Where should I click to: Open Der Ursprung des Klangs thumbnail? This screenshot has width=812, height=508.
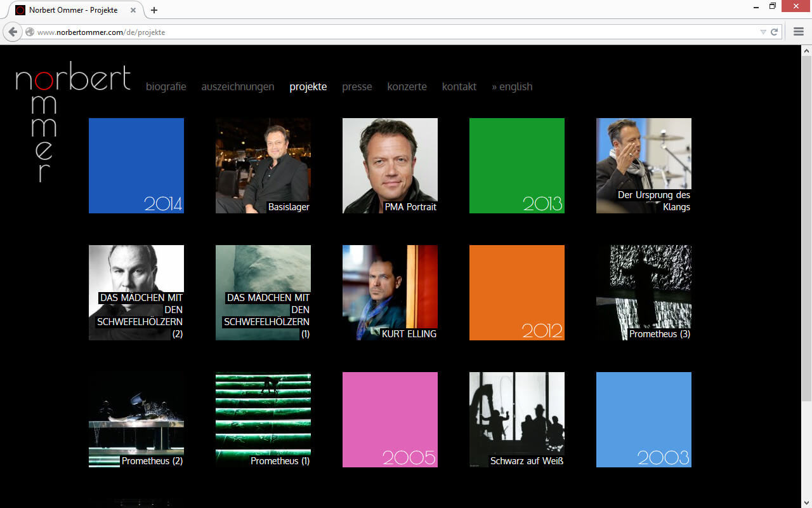point(644,166)
